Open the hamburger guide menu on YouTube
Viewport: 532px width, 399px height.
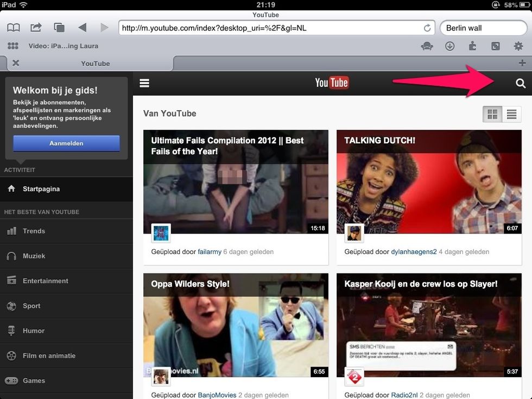(144, 83)
